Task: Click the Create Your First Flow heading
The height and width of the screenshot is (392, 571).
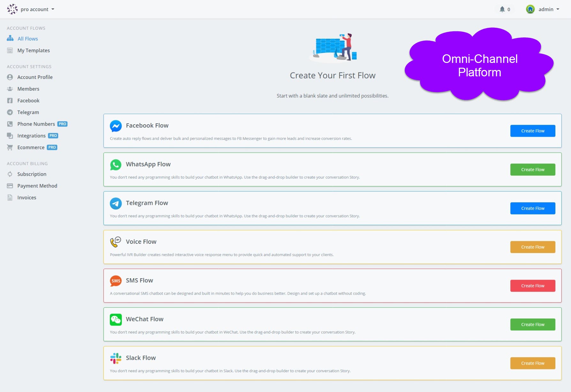Action: [332, 75]
